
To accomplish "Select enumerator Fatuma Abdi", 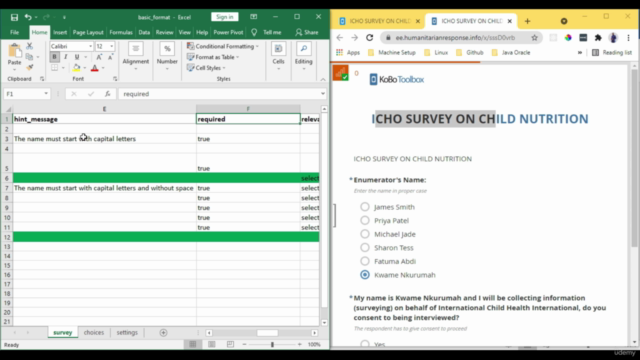I will [x=365, y=261].
